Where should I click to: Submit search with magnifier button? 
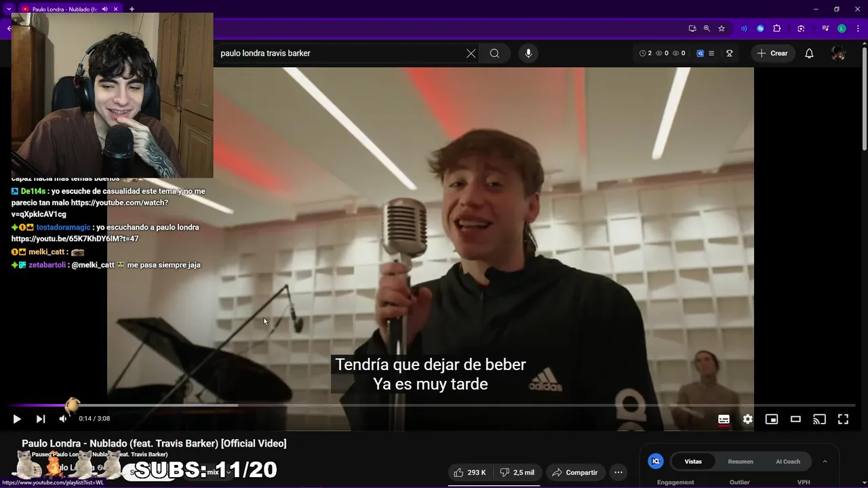[494, 54]
